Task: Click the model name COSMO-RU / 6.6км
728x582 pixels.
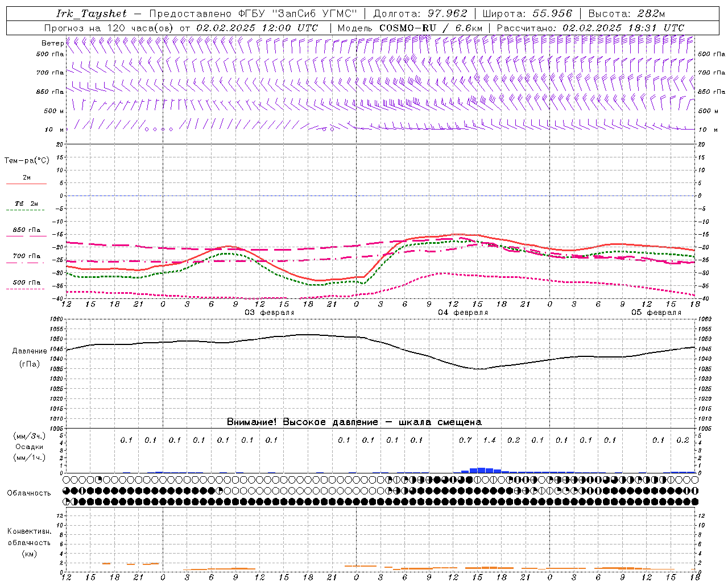Action: [431, 28]
